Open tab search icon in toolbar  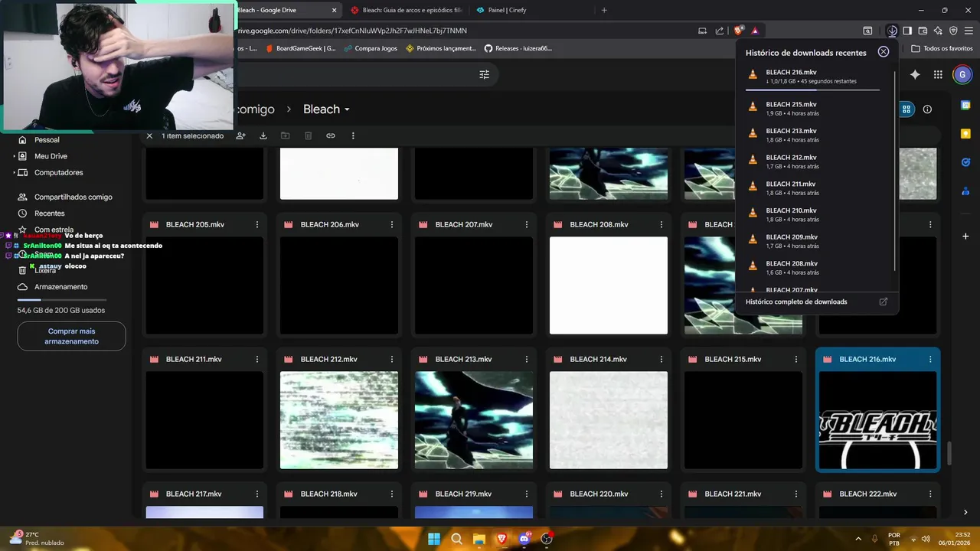coord(867,31)
